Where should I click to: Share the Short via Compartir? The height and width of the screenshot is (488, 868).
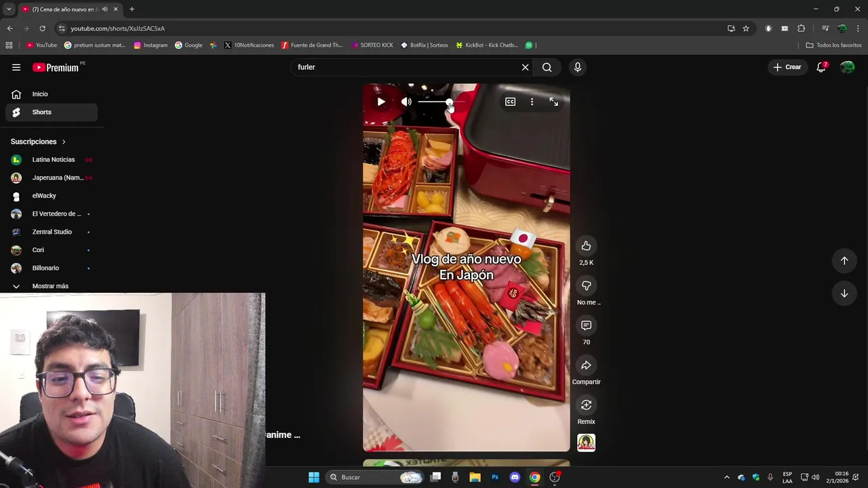point(587,365)
